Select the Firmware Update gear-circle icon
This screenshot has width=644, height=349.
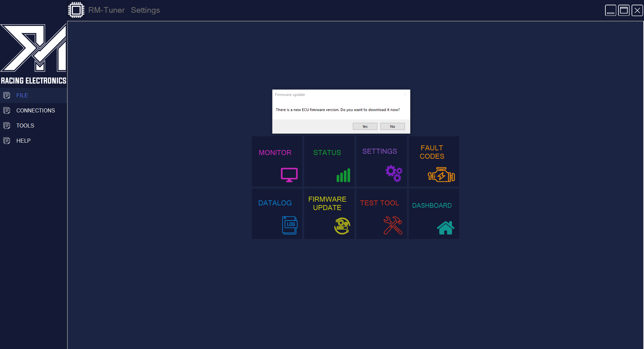coord(342,226)
